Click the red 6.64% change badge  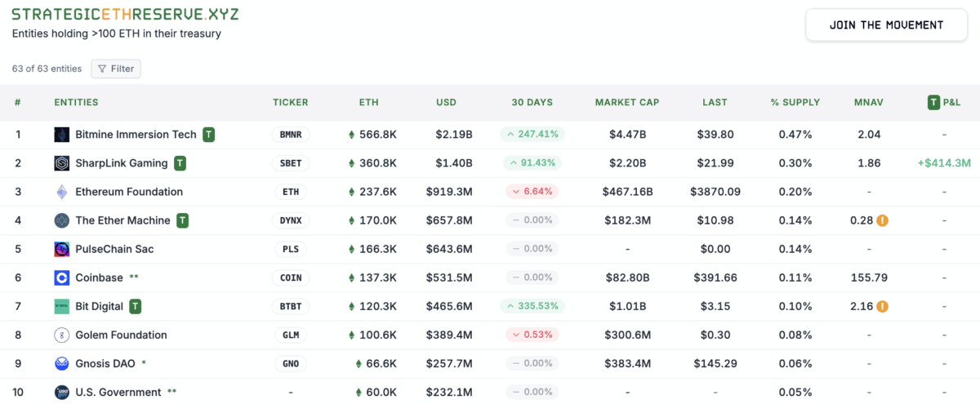[532, 192]
